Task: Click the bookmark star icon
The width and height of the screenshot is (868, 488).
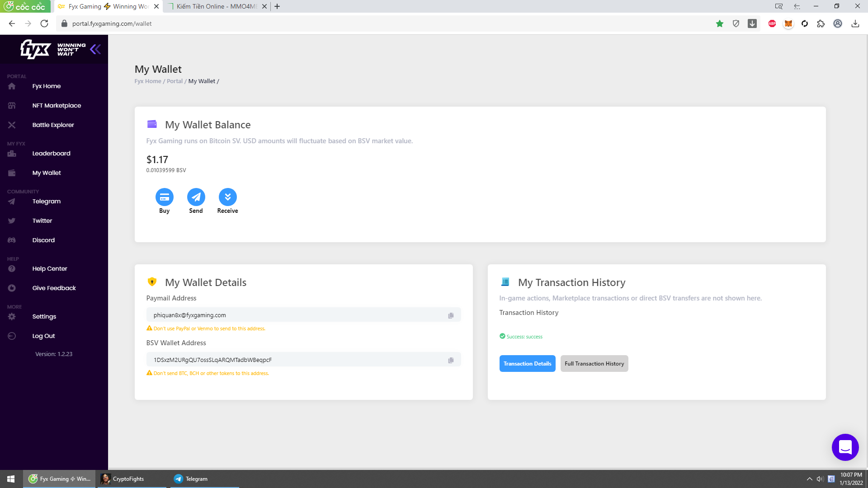Action: 719,23
